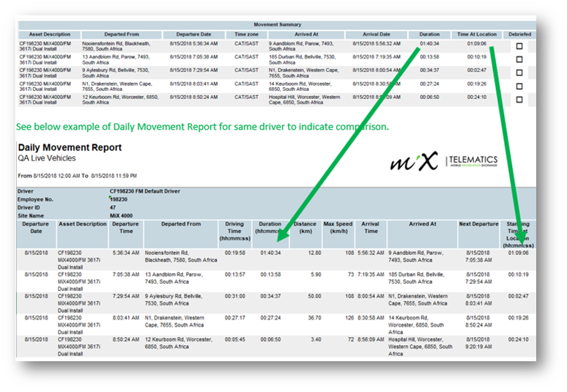The width and height of the screenshot is (567, 392).
Task: Select driving time 00:05:45
Action: 235,339
